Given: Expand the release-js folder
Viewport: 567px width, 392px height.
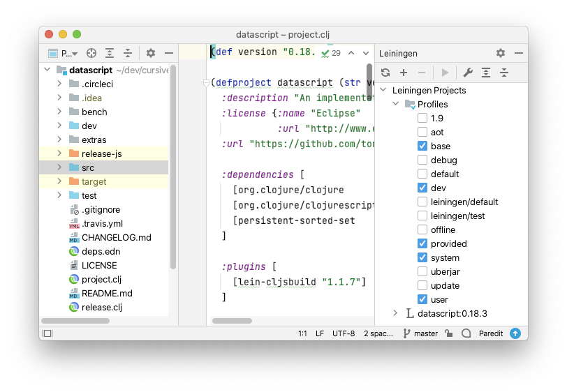Looking at the screenshot, I should (59, 153).
